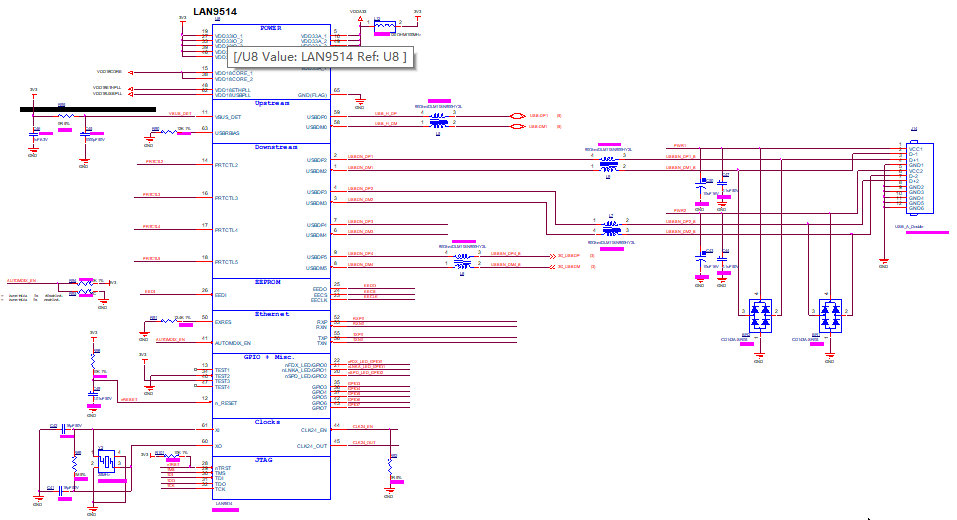The image size is (957, 520).
Task: Select the L7 common-mode choke symbol
Action: [x=611, y=227]
